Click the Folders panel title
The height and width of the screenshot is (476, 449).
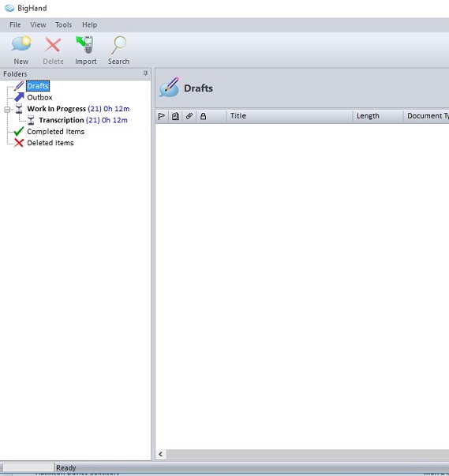[x=15, y=73]
